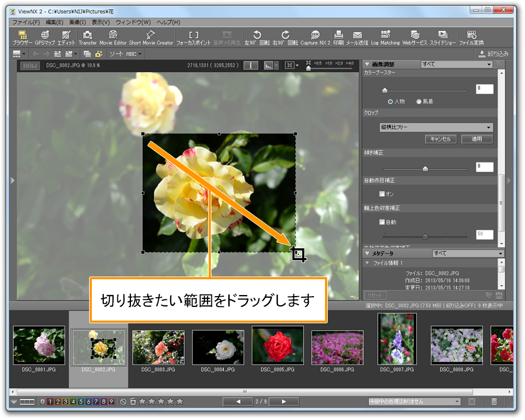Open the ヘルプ(H) menu
525x420 pixels.
168,22
